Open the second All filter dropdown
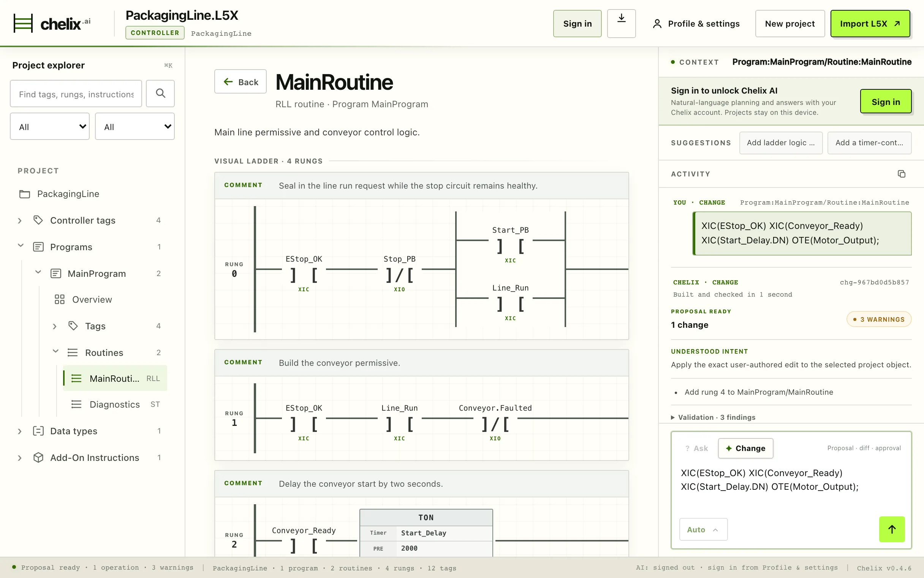The width and height of the screenshot is (924, 578). click(x=135, y=126)
